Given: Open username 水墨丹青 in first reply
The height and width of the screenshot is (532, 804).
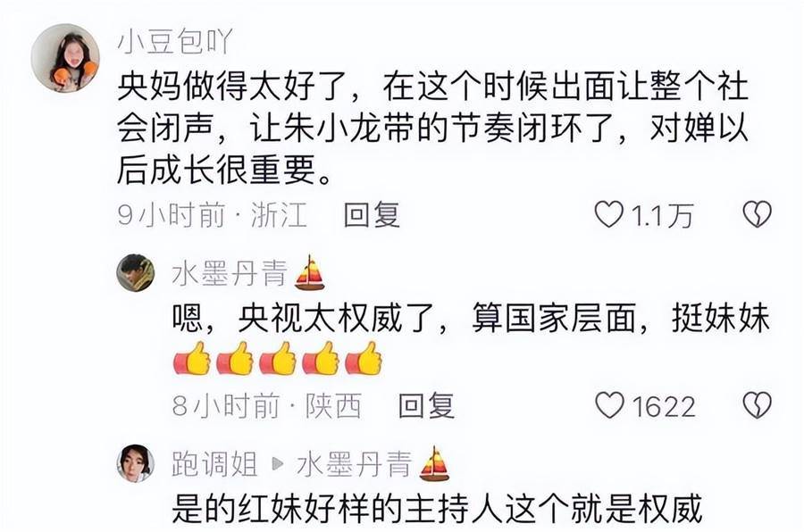Looking at the screenshot, I should (230, 272).
